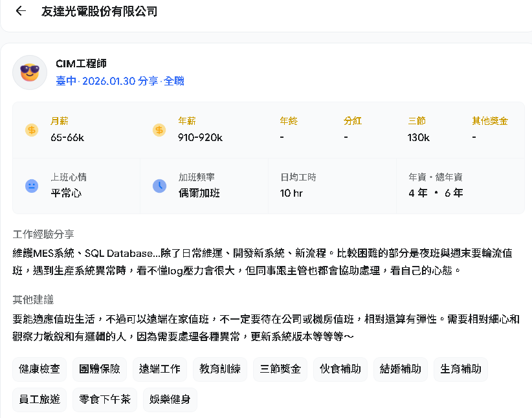532x418 pixels.
Task: Click the 日均工時 label
Action: pos(298,177)
